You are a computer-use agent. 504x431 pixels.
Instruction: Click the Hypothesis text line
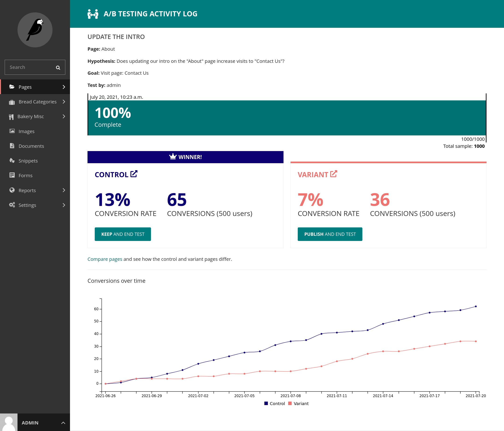click(x=186, y=61)
